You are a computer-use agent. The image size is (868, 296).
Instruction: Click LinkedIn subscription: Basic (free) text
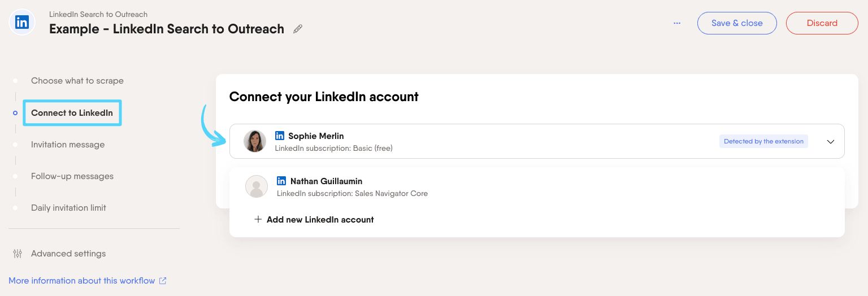333,148
